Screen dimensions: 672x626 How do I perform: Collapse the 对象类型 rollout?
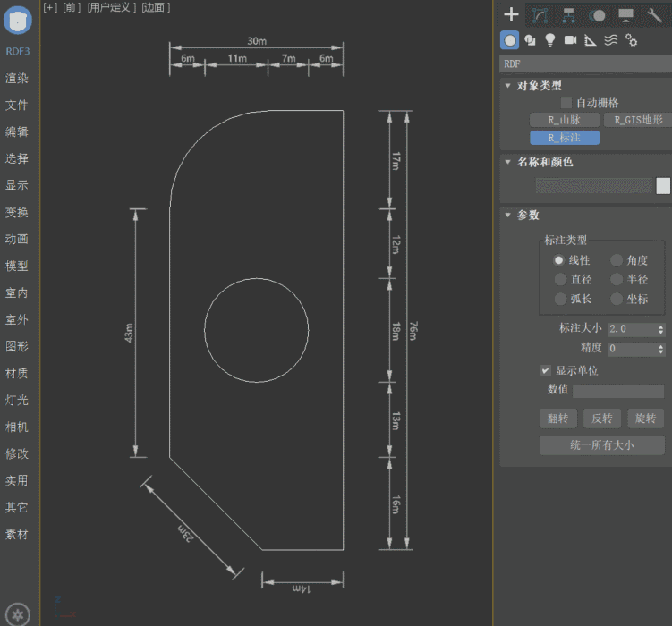[540, 86]
